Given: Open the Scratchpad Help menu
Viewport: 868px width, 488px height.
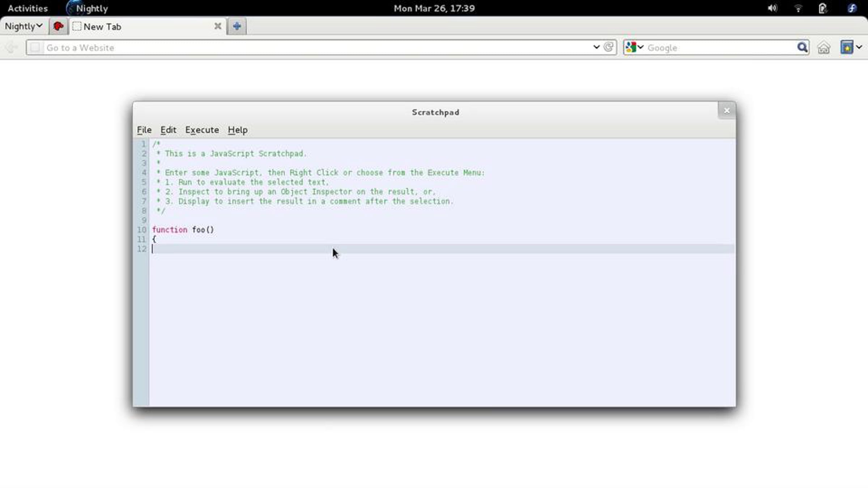Looking at the screenshot, I should click(238, 130).
